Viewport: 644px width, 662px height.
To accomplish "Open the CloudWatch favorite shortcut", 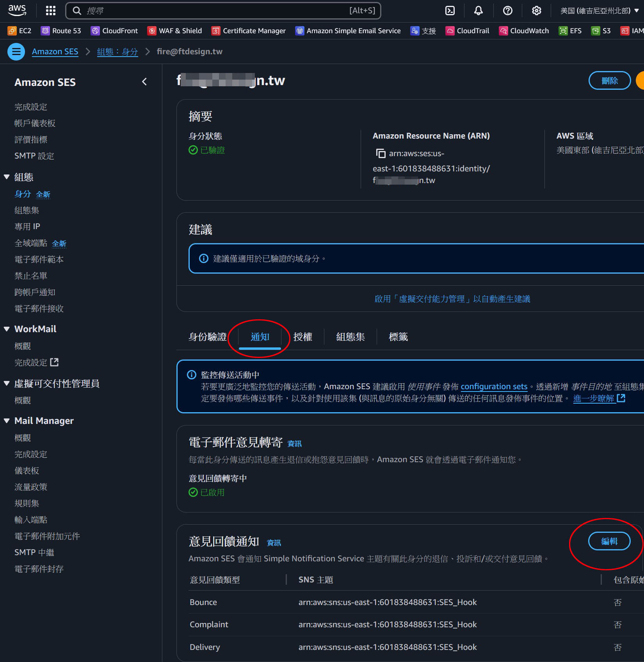I will [524, 31].
